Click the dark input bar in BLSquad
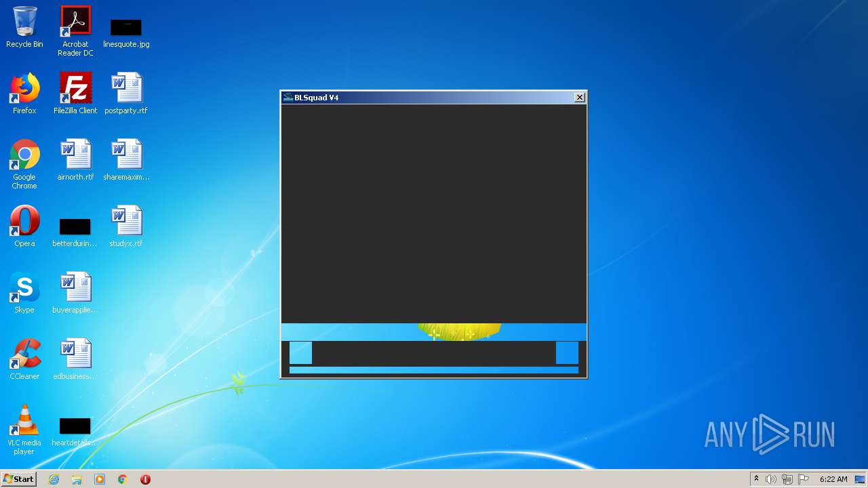This screenshot has width=868, height=488. (x=434, y=352)
